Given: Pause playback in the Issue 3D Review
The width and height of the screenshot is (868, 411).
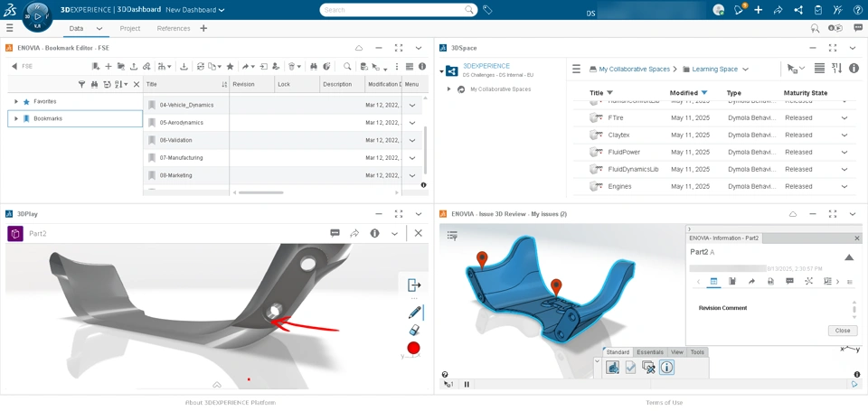Looking at the screenshot, I should coord(467,385).
